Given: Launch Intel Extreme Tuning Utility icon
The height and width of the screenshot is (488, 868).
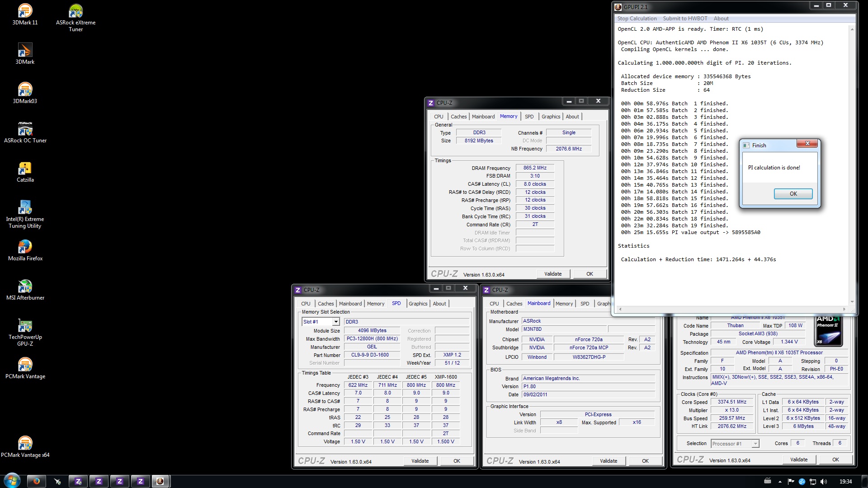Looking at the screenshot, I should coord(25,214).
